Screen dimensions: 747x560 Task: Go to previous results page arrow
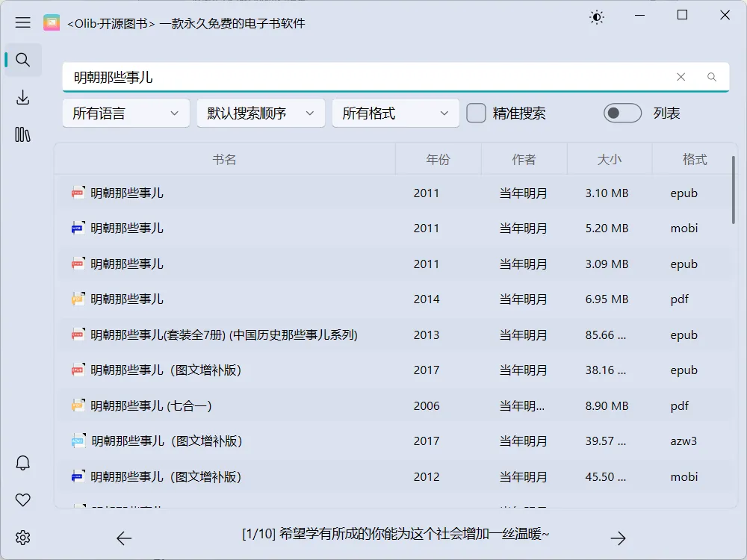click(124, 538)
